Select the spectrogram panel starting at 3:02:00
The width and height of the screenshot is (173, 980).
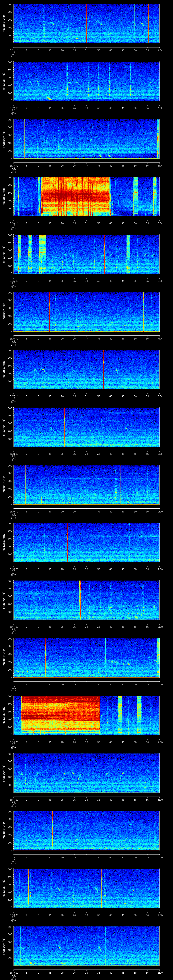pos(87,81)
